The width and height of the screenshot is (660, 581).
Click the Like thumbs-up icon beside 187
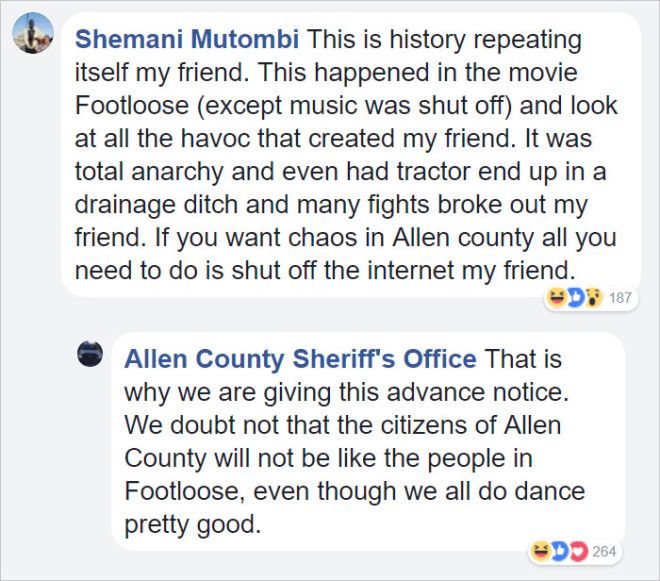[575, 298]
